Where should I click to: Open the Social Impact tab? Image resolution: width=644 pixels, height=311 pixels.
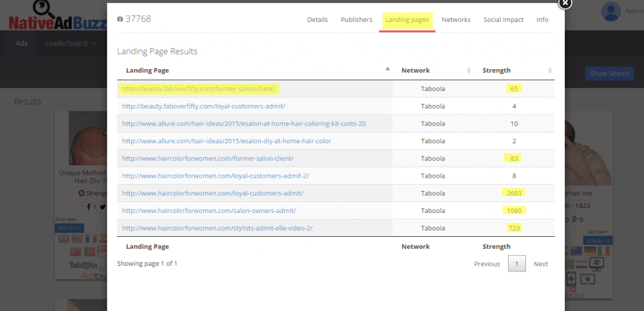click(504, 19)
